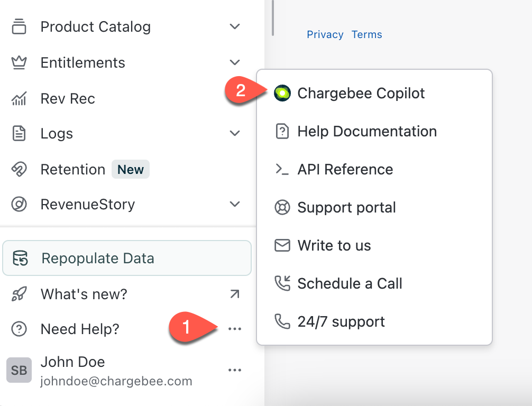Select the Product Catalog box icon
This screenshot has height=406, width=532.
tap(19, 26)
